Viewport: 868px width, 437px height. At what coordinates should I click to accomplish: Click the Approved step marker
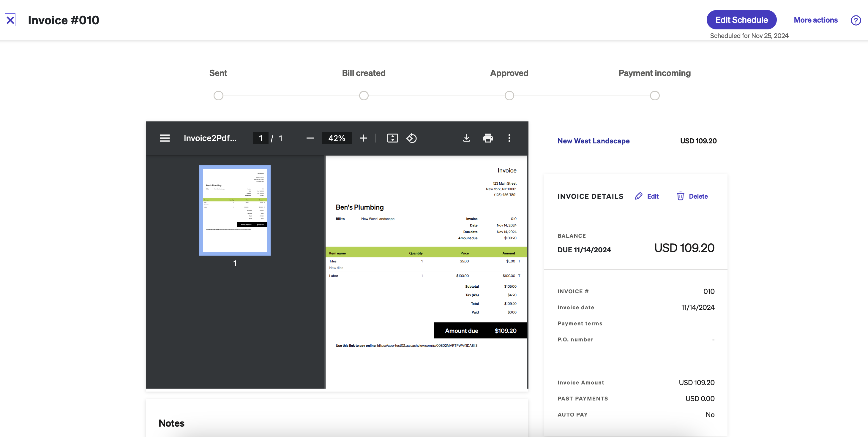(x=509, y=96)
